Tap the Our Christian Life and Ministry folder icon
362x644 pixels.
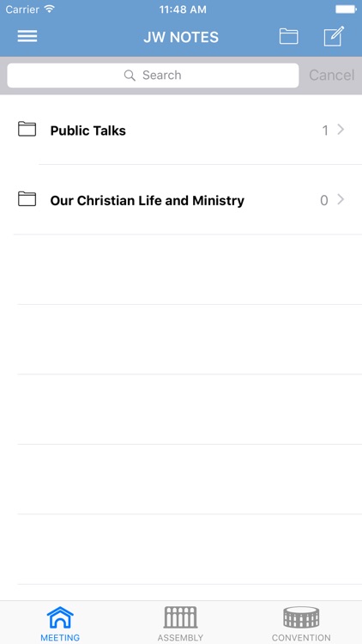(27, 199)
